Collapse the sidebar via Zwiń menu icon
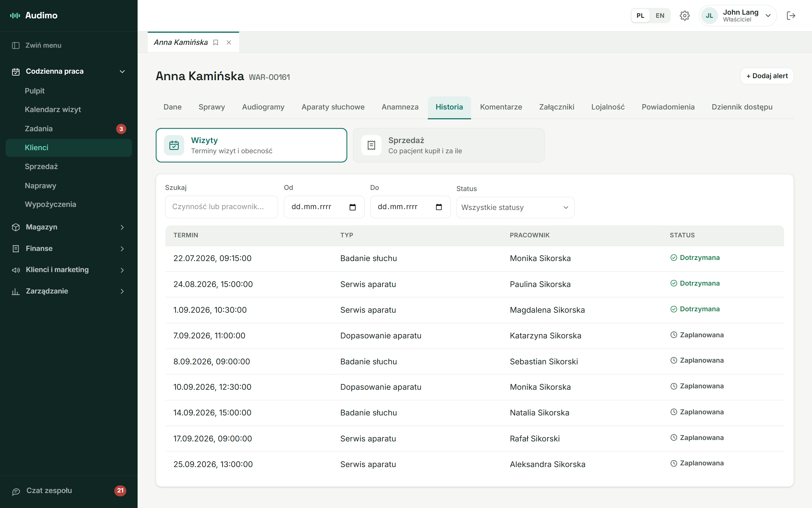The image size is (812, 508). click(x=16, y=45)
